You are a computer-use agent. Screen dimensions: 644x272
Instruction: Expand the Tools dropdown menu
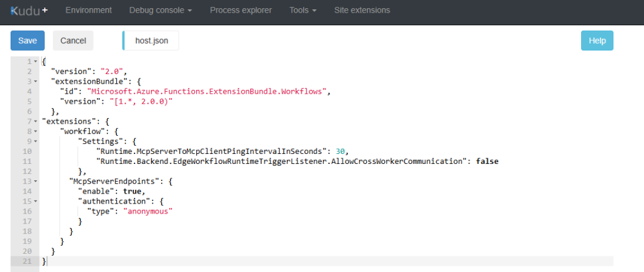pos(303,10)
